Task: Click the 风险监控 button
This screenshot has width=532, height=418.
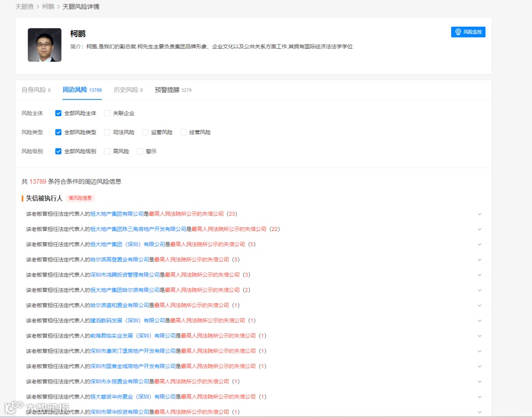Action: [468, 32]
